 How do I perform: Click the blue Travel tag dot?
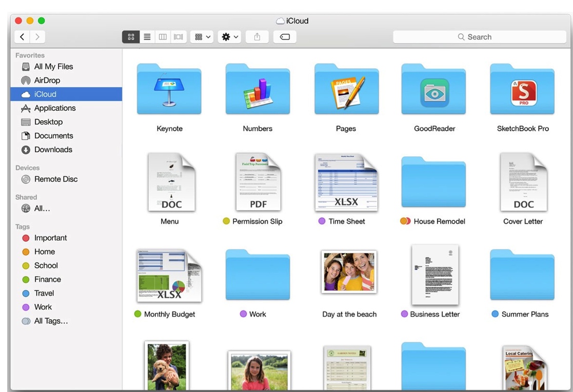[26, 293]
